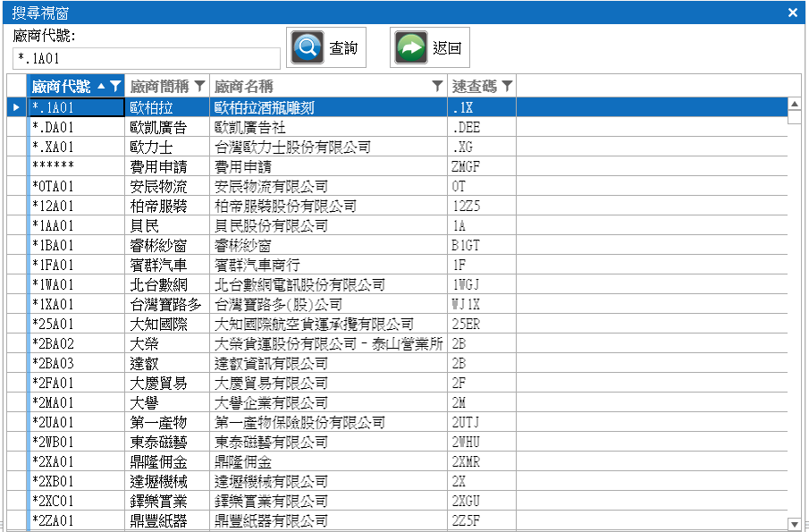The image size is (809, 532).
Task: Click 鼎豐紙器有限公司 name cell
Action: pos(329,519)
